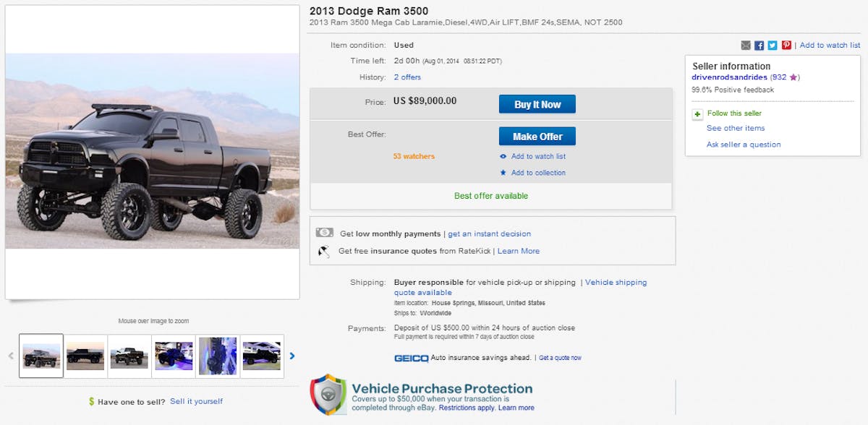Click the eye icon beside Add to watch list
Viewport: 868px width, 425px height.
pyautogui.click(x=503, y=156)
